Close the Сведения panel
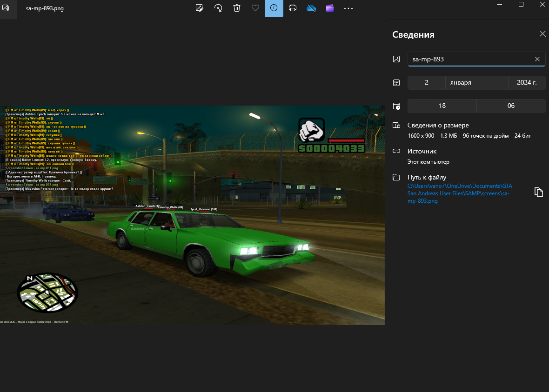The height and width of the screenshot is (392, 549). pos(542,34)
